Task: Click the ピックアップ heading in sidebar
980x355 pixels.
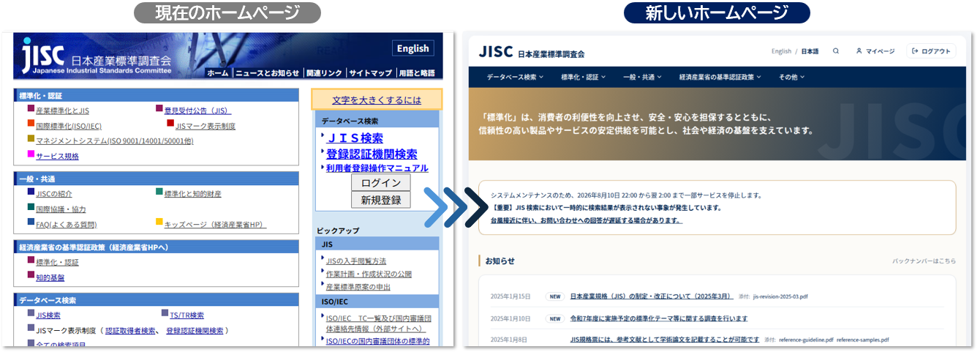Action: [x=337, y=231]
